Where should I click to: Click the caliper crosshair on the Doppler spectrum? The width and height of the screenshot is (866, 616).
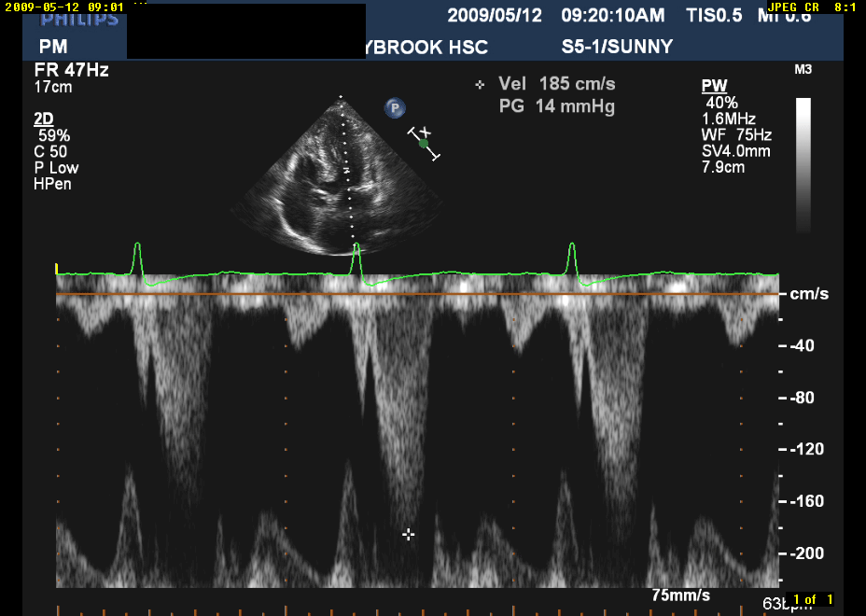click(x=408, y=534)
